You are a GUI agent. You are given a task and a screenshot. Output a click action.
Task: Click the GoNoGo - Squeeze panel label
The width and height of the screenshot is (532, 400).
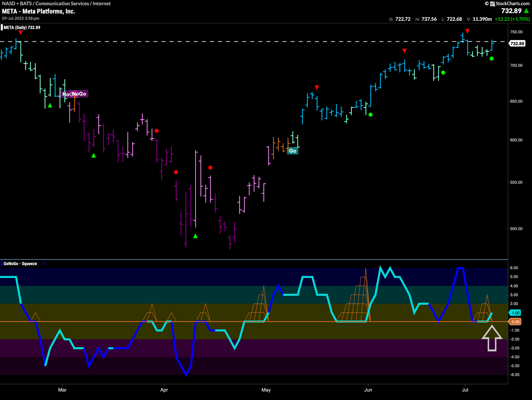click(x=20, y=264)
